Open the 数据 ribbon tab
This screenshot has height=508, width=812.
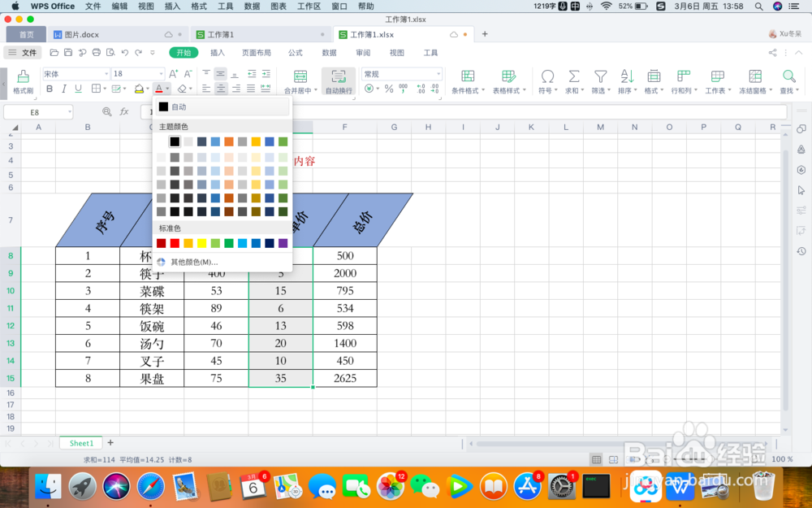pyautogui.click(x=330, y=53)
